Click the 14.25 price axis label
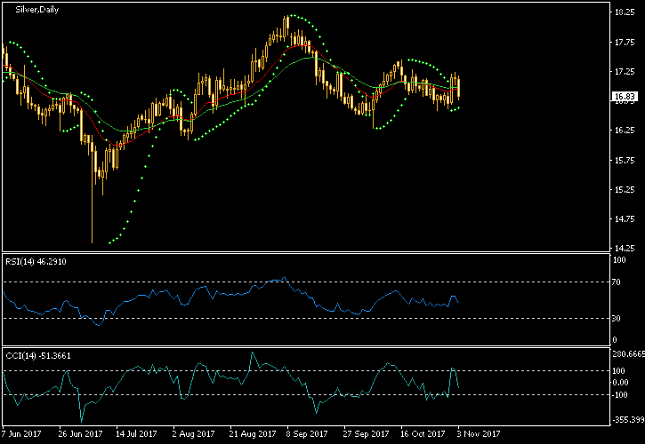Viewport: 645px width, 444px height. (x=624, y=248)
